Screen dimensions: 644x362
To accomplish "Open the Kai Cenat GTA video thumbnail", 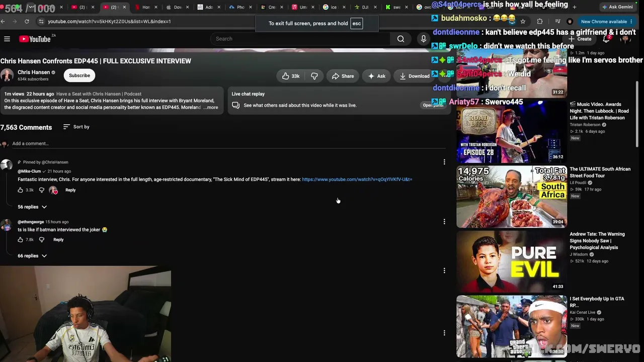I will pos(512,326).
